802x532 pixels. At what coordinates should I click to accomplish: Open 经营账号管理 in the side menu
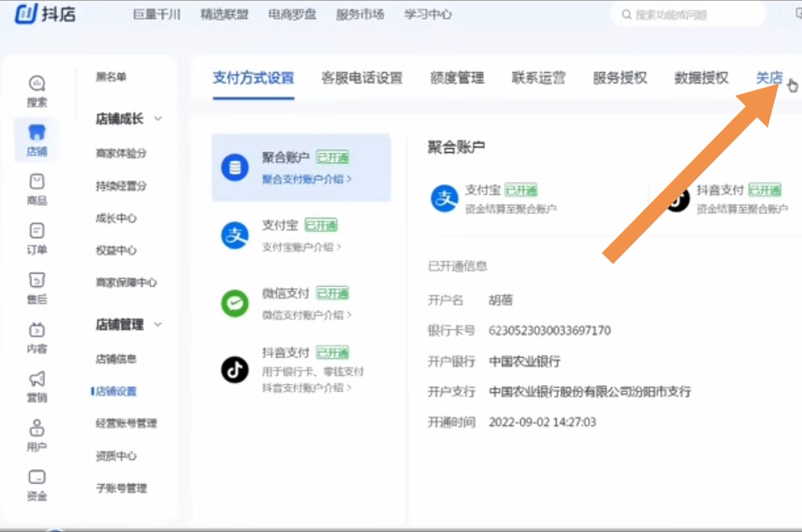point(126,423)
